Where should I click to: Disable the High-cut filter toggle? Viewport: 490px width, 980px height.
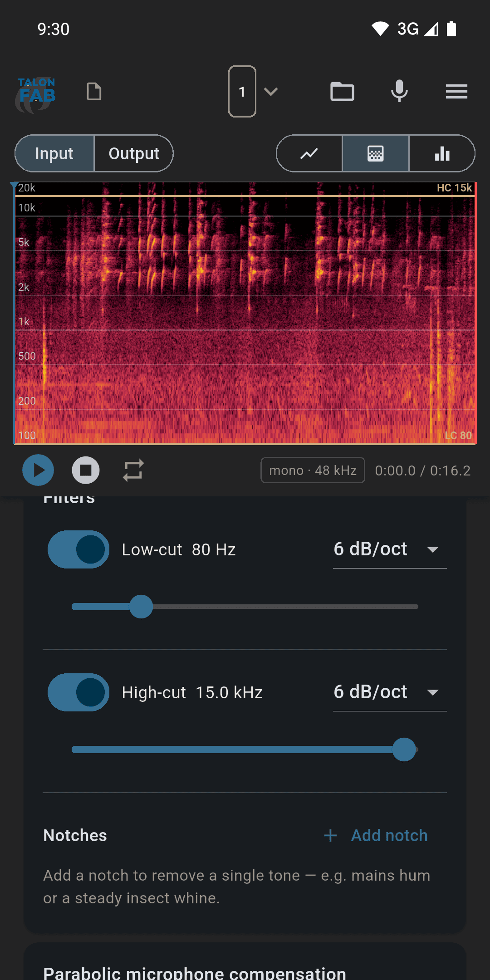click(x=78, y=692)
